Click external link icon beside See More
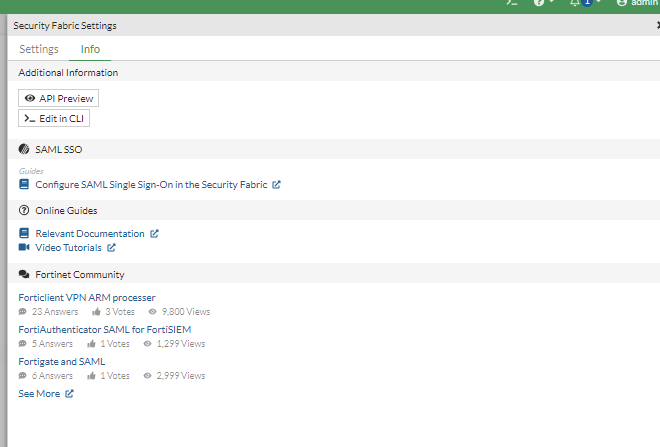 point(69,394)
